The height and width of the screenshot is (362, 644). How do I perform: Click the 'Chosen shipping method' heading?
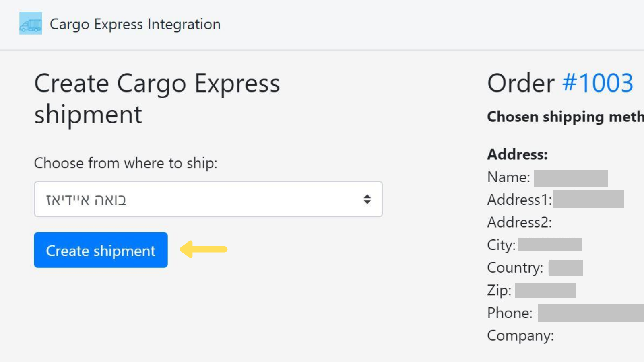click(563, 117)
